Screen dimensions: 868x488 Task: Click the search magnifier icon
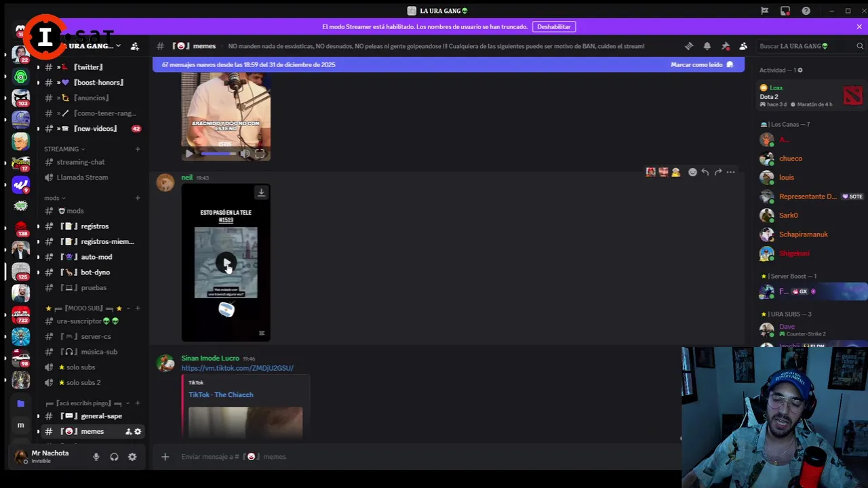coord(860,46)
